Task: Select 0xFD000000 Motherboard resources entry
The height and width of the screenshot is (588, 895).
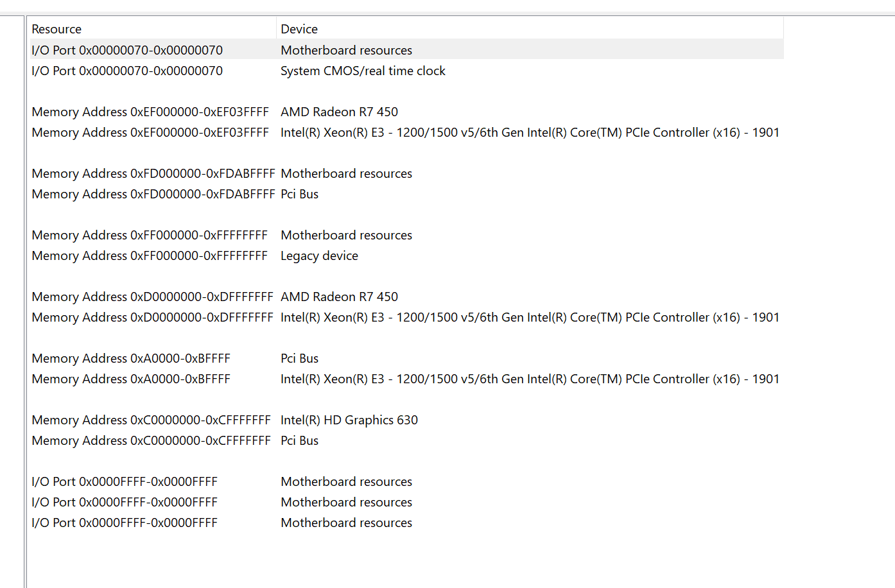Action: tap(153, 173)
